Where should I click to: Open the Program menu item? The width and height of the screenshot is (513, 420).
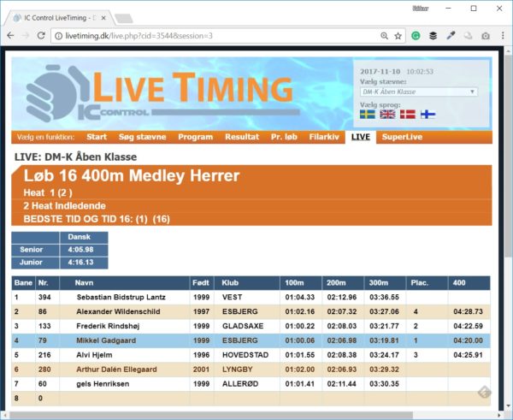tap(196, 137)
